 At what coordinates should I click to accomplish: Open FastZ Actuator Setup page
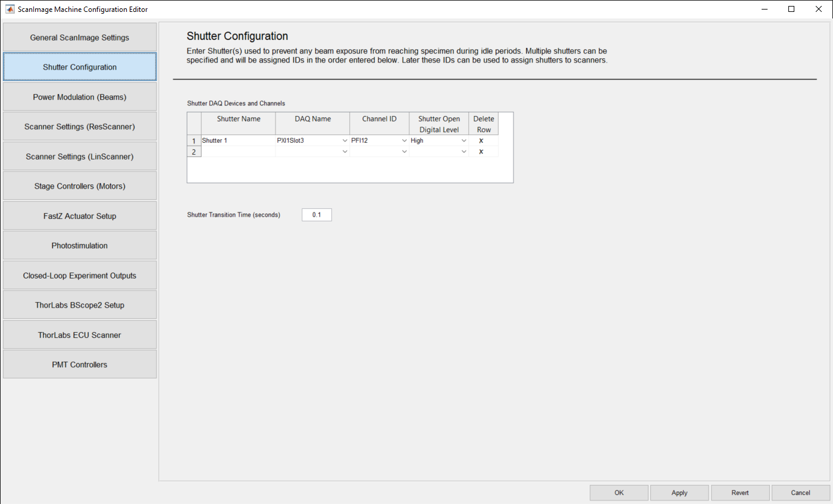click(80, 216)
